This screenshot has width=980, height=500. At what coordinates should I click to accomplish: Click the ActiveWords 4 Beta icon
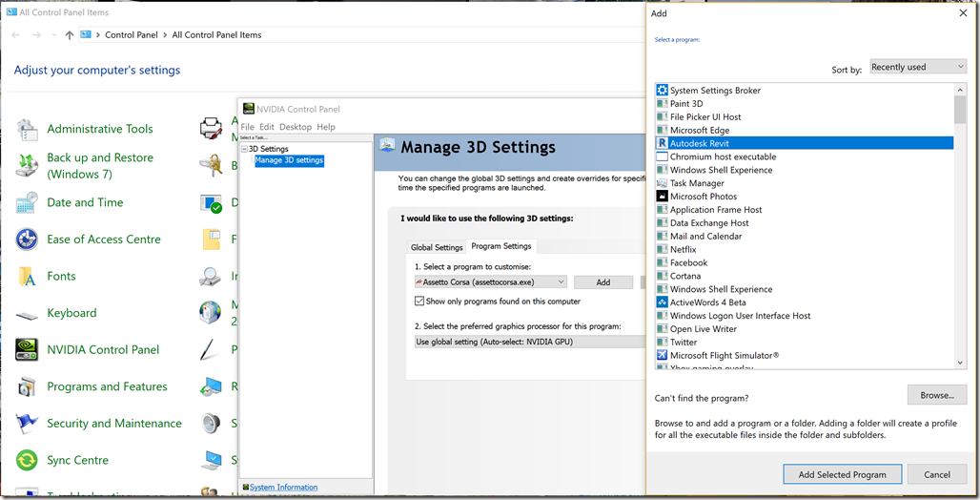(662, 302)
